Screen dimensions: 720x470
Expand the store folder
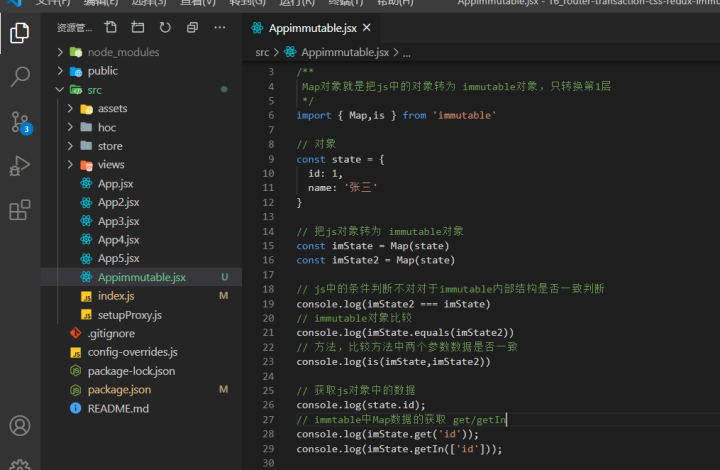[110, 146]
